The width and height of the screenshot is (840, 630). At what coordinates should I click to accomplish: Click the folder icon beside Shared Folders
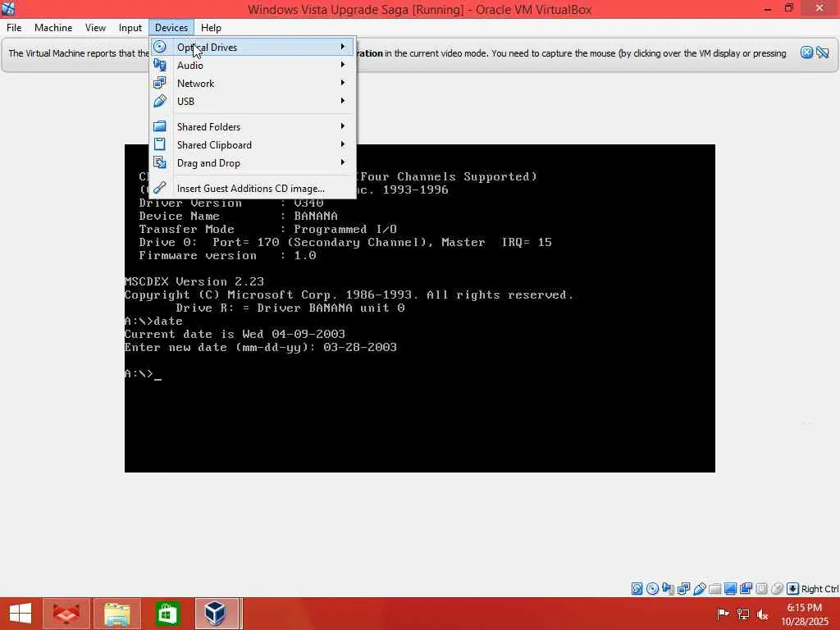(160, 126)
